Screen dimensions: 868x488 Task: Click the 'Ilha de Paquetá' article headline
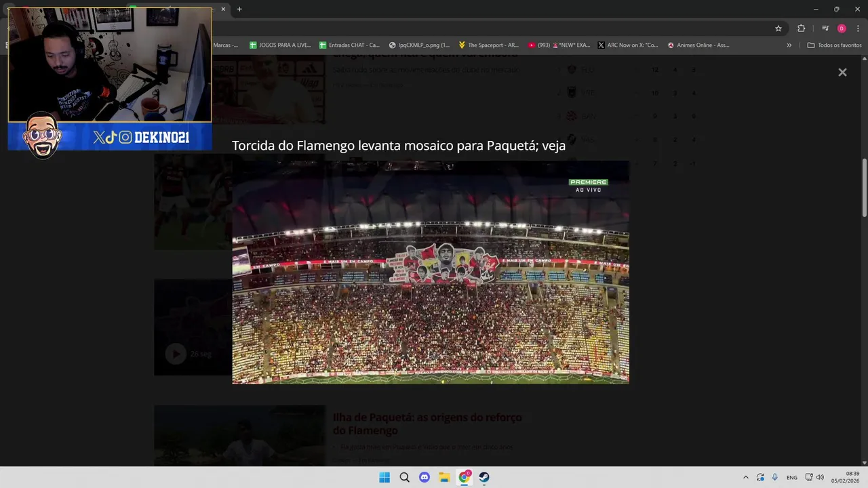tap(427, 424)
